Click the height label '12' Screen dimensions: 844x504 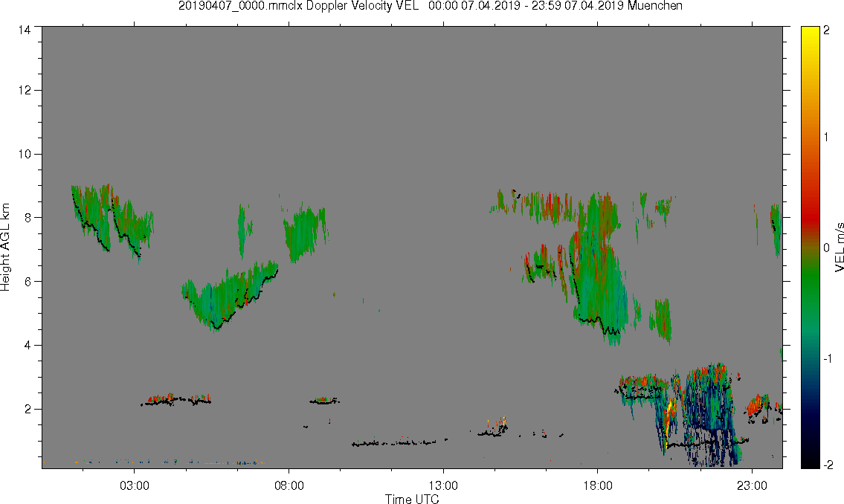[24, 91]
